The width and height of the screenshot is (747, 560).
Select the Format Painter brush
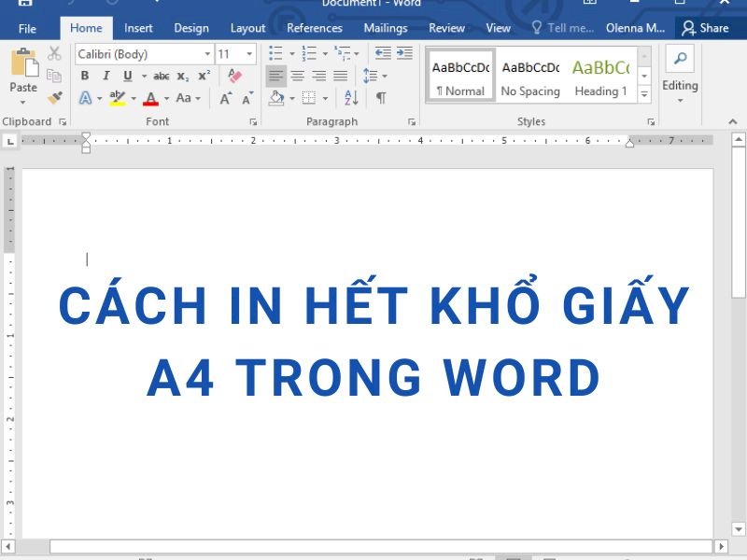click(55, 98)
